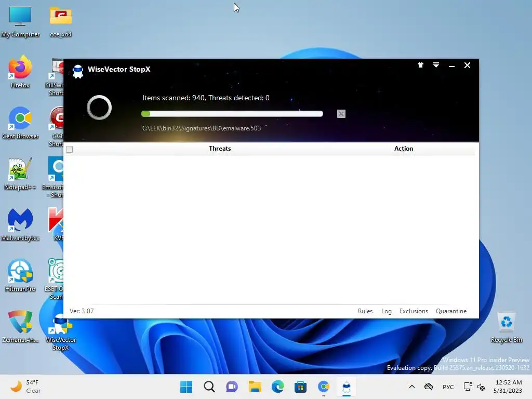The height and width of the screenshot is (399, 532).
Task: Select the Emsisoft desktop shortcut
Action: [x=54, y=177]
